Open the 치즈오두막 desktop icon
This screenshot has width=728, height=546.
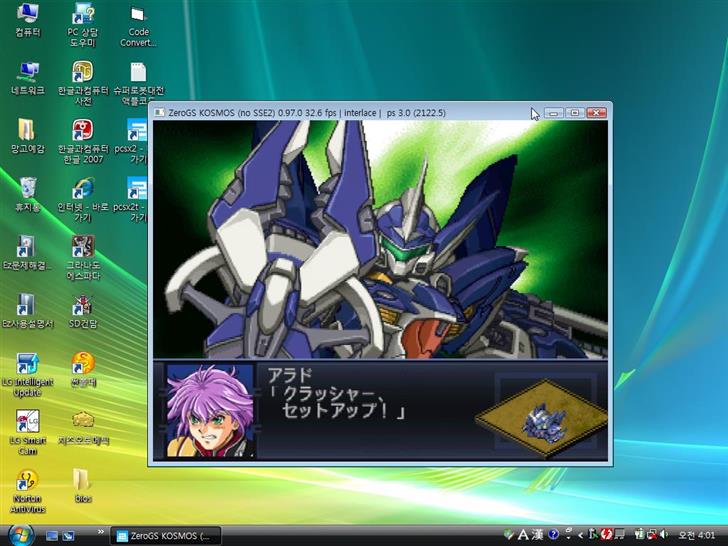pos(83,428)
